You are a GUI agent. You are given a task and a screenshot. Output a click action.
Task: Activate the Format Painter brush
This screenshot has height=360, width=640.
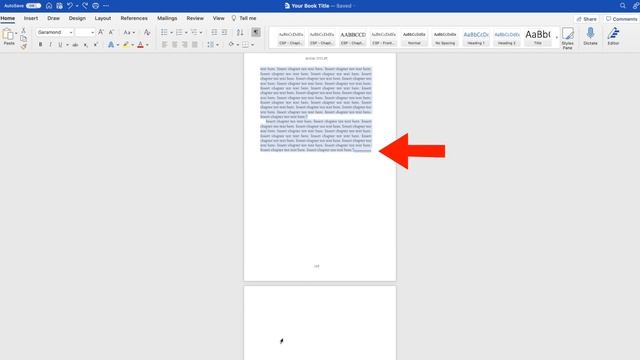(x=24, y=46)
